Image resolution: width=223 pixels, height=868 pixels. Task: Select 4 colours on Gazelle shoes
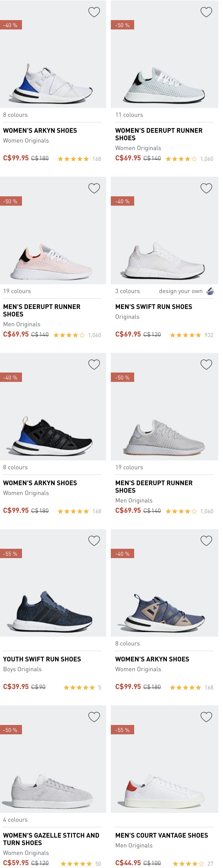coord(15,820)
